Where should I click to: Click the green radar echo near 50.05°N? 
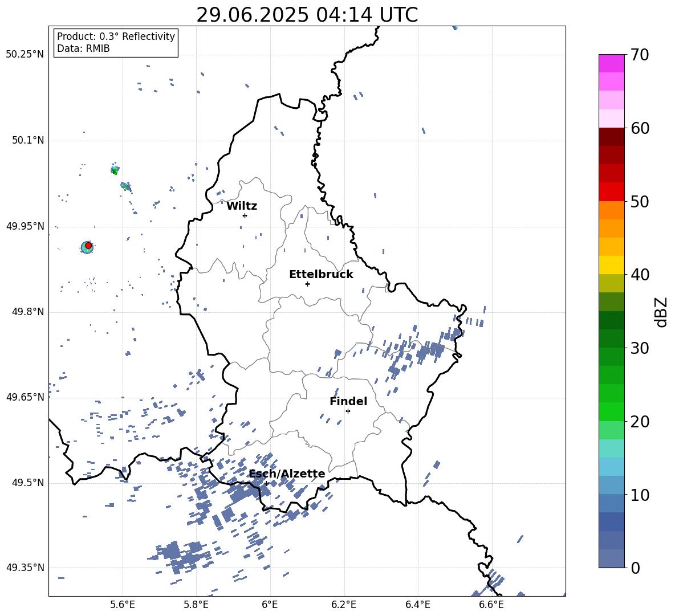(x=115, y=171)
